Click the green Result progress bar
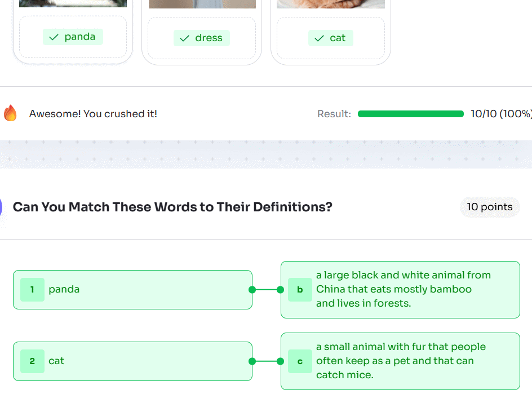This screenshot has width=532, height=394. coord(410,113)
